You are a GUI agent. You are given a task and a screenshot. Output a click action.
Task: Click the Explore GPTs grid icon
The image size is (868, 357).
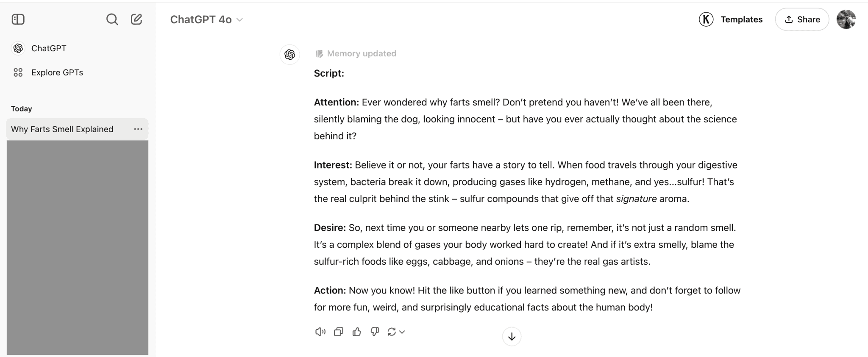pos(18,72)
